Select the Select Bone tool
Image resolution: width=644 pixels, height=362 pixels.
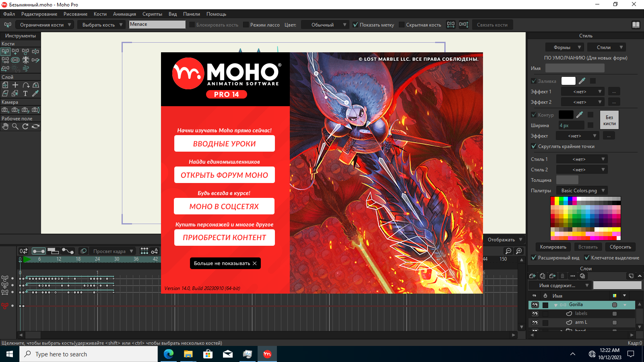click(5, 51)
